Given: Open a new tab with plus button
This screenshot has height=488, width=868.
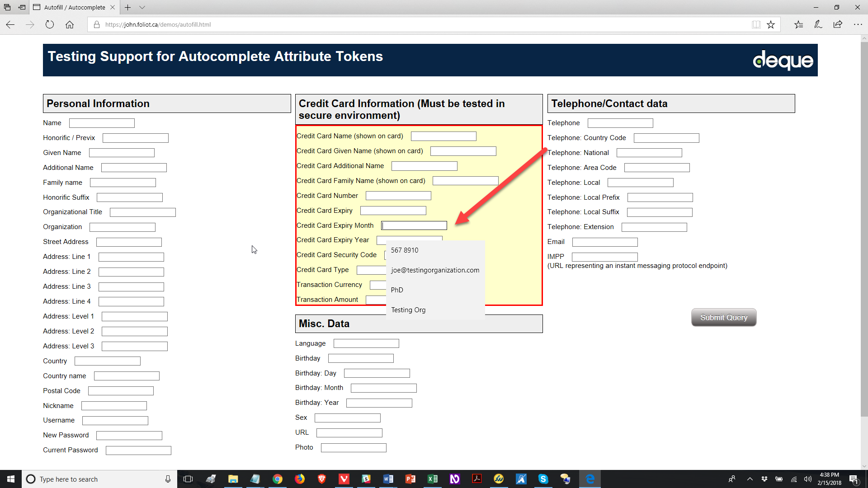Looking at the screenshot, I should pyautogui.click(x=128, y=7).
